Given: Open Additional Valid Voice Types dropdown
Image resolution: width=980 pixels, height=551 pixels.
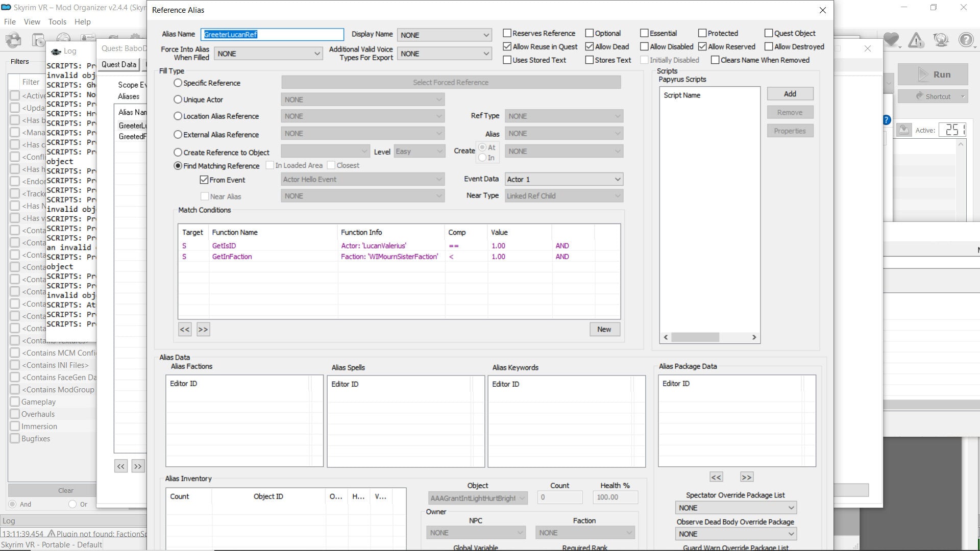Looking at the screenshot, I should click(444, 54).
